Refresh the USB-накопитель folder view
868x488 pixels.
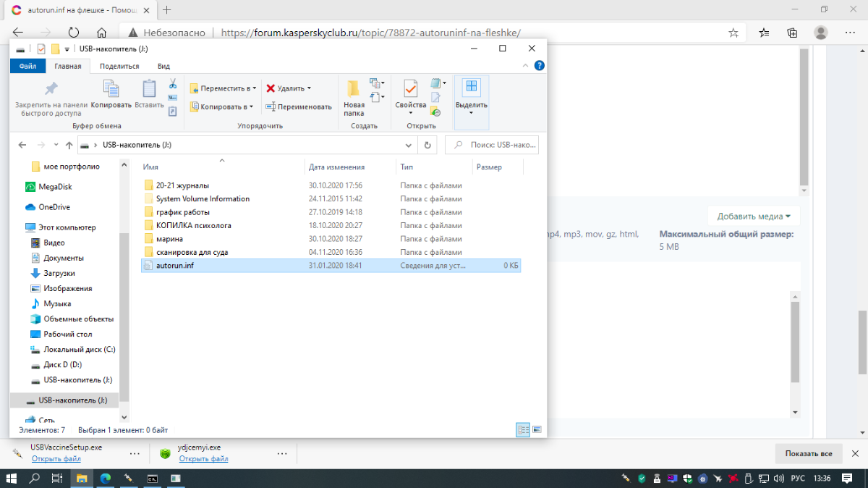[427, 145]
